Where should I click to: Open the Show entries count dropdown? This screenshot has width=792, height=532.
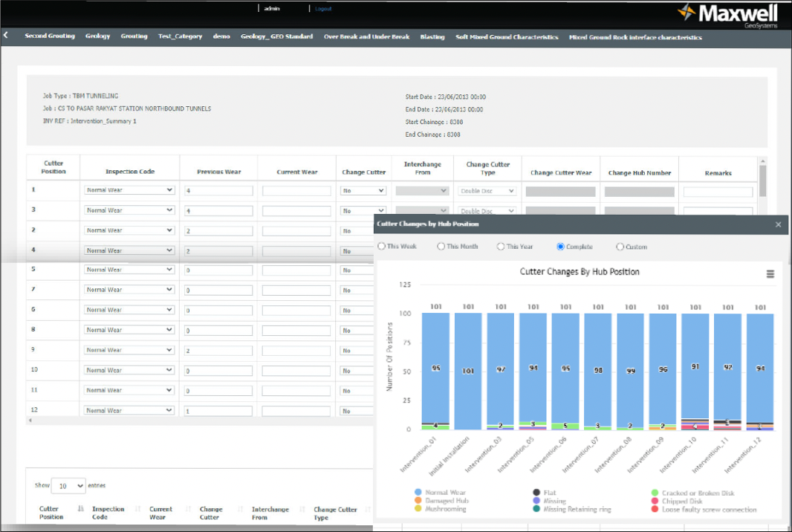pyautogui.click(x=68, y=485)
